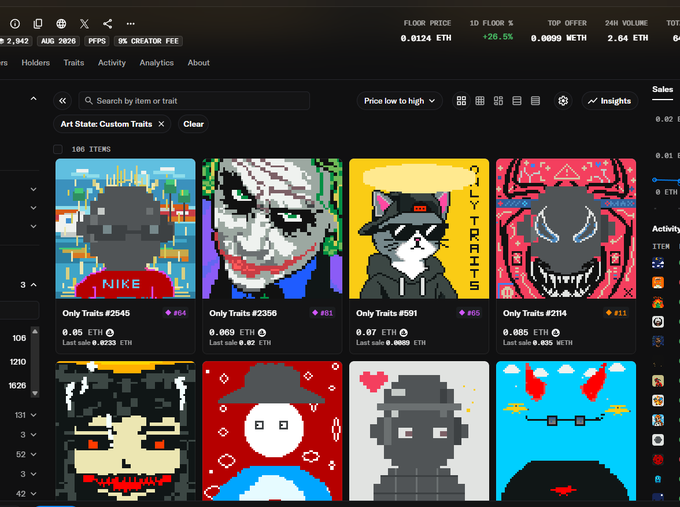Image resolution: width=680 pixels, height=507 pixels.
Task: Open the website globe icon
Action: (x=61, y=23)
